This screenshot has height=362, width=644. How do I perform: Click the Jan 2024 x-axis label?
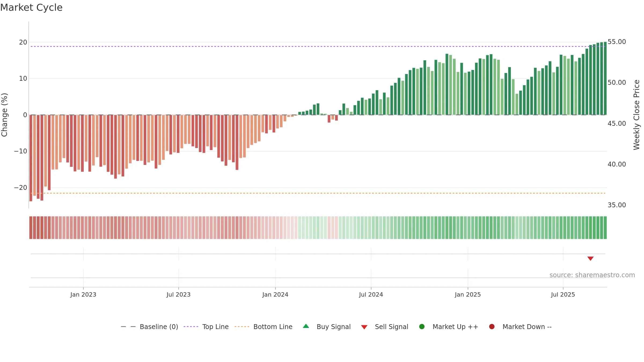coord(275,295)
